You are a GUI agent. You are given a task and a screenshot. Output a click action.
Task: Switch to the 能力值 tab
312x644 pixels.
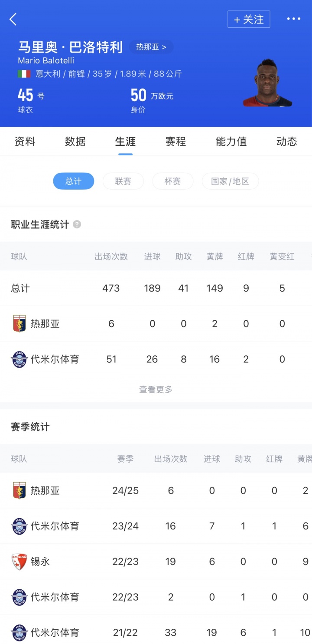tap(231, 141)
